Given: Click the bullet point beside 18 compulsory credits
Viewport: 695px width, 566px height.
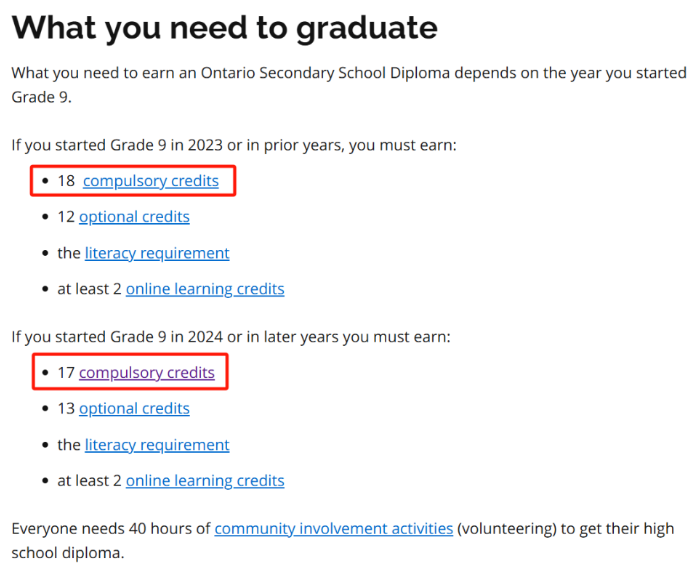Looking at the screenshot, I should point(45,181).
